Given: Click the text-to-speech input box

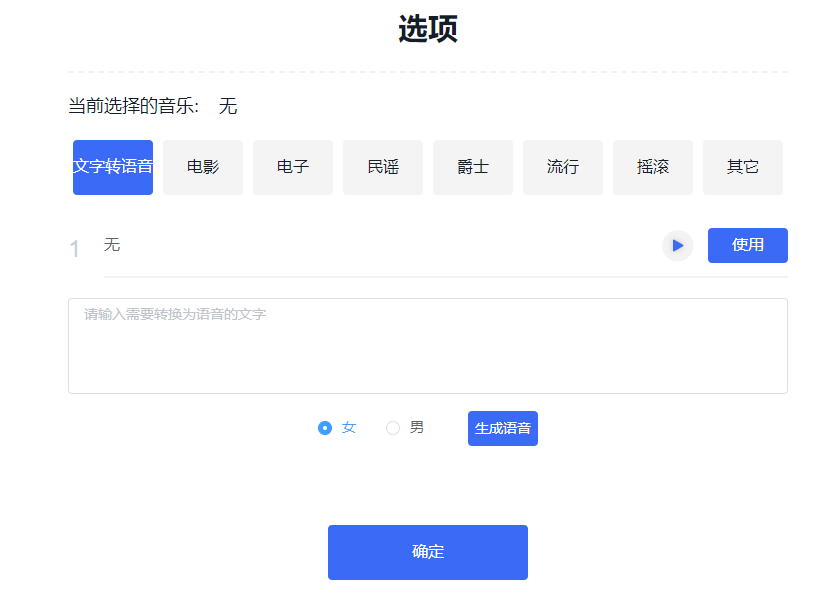Looking at the screenshot, I should point(427,345).
